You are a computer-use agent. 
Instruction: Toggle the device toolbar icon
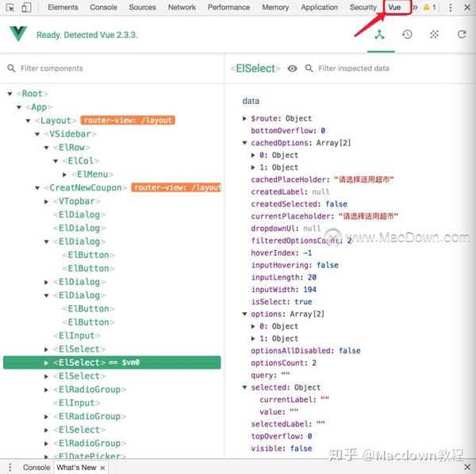(x=26, y=7)
